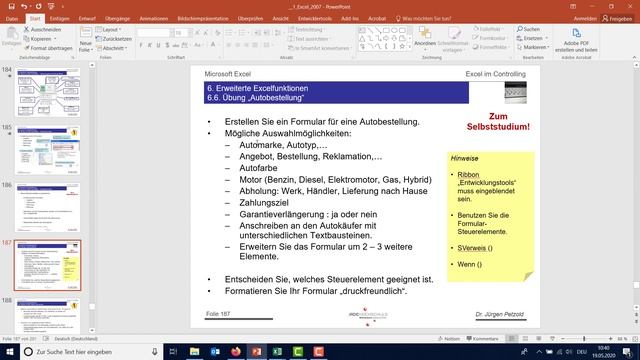Switch to Entwicklertools ribbon tab

tap(315, 19)
